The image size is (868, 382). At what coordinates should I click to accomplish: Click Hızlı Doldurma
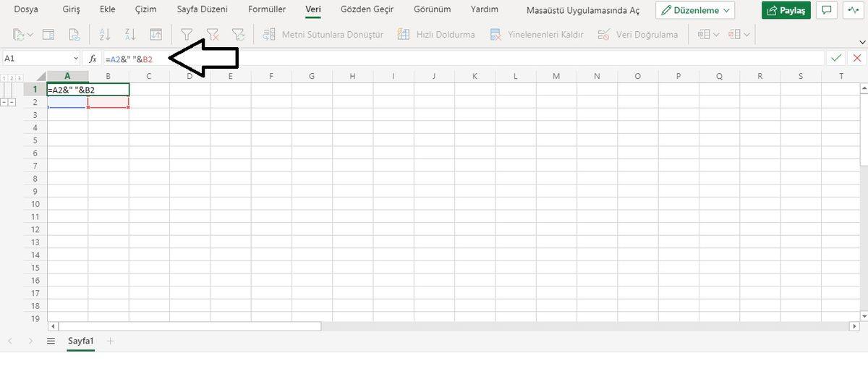pos(436,34)
